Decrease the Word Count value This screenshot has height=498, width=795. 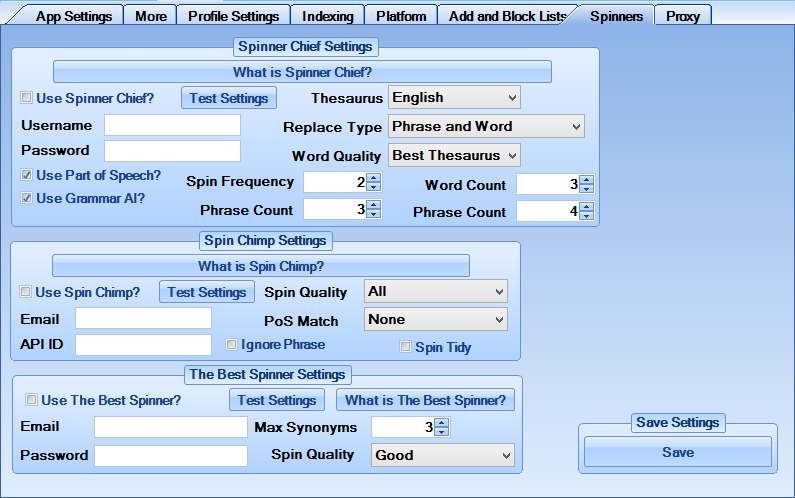pyautogui.click(x=587, y=189)
